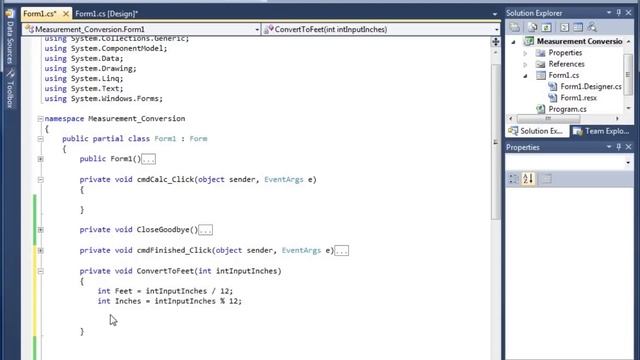Click the Property Pages icon in Properties panel

(547, 179)
